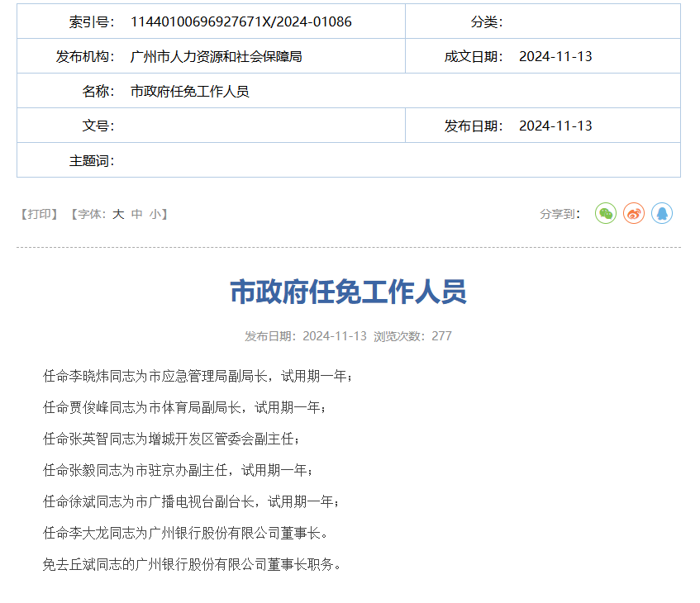Image resolution: width=700 pixels, height=603 pixels.
Task: Click the paragraph removing 丘斌 from post
Action: 192,564
